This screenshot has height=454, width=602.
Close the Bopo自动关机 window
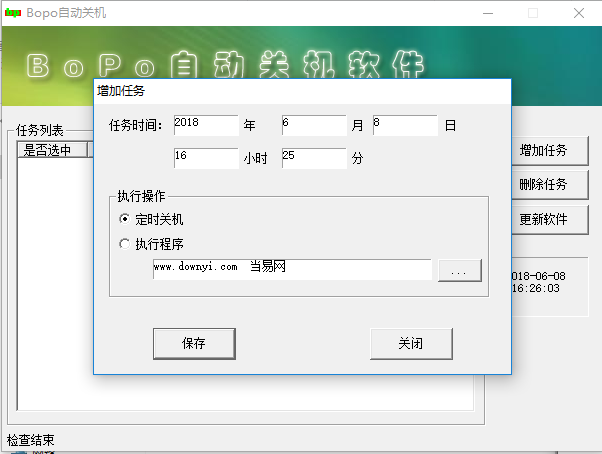pos(579,13)
